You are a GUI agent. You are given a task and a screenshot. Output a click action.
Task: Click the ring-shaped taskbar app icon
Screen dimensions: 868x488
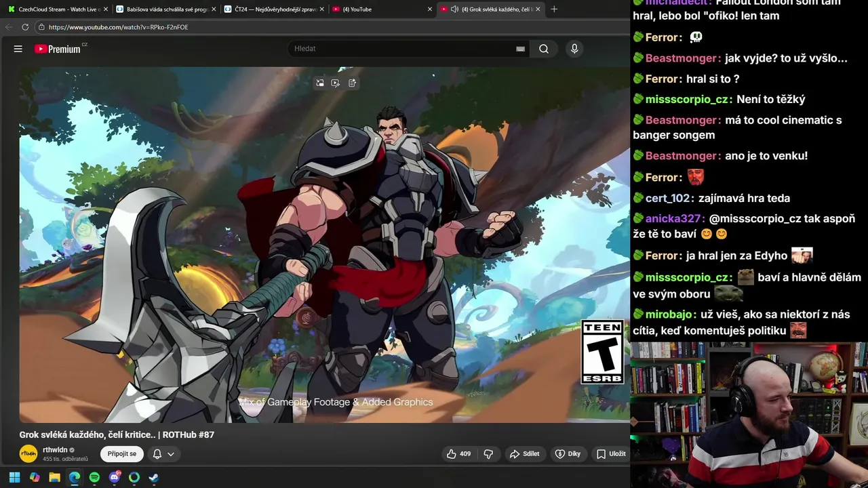[134, 477]
